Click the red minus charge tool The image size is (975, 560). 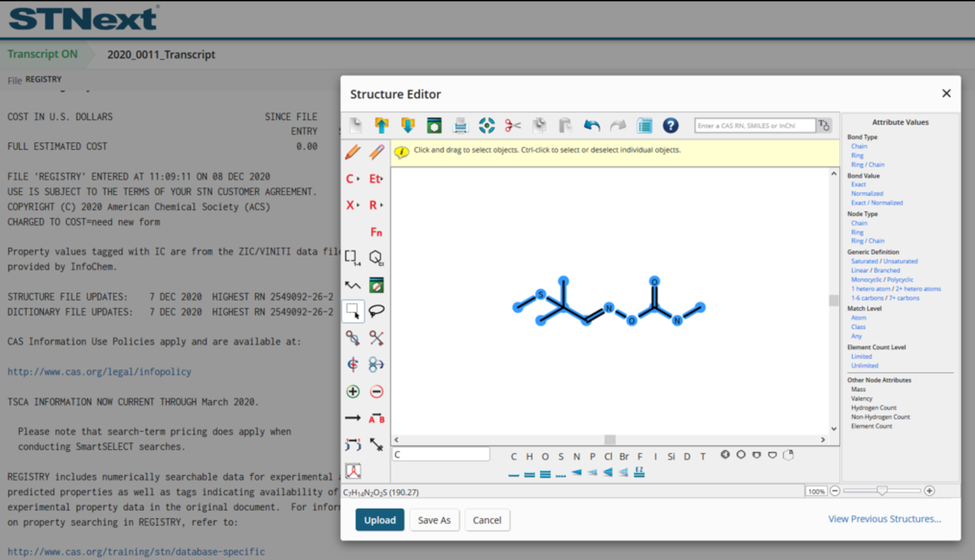(376, 391)
